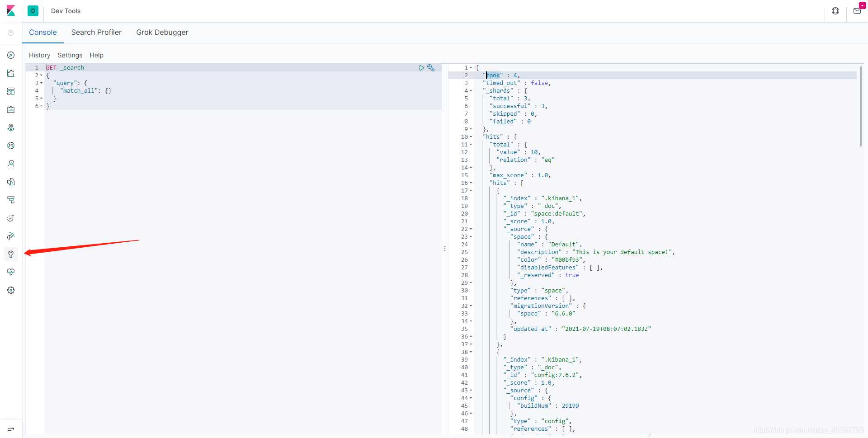Viewport: 868px width, 438px height.
Task: Collapse "space" fold at response line 23
Action: pyautogui.click(x=471, y=237)
